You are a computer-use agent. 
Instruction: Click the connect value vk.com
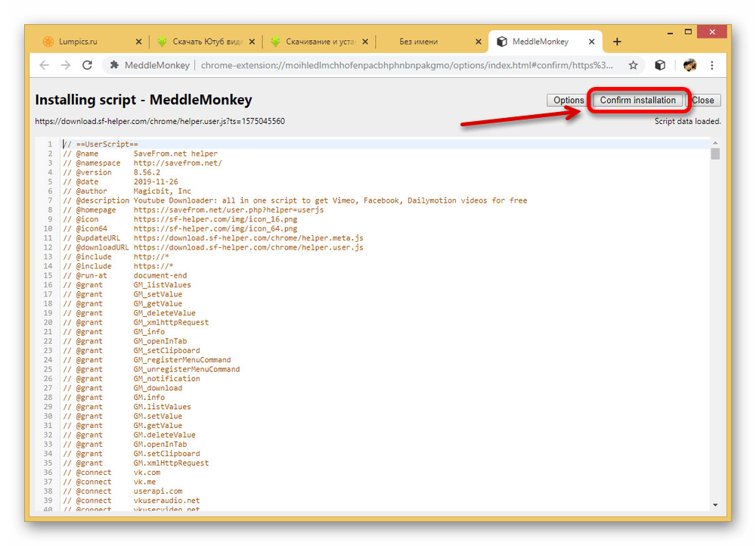[147, 473]
